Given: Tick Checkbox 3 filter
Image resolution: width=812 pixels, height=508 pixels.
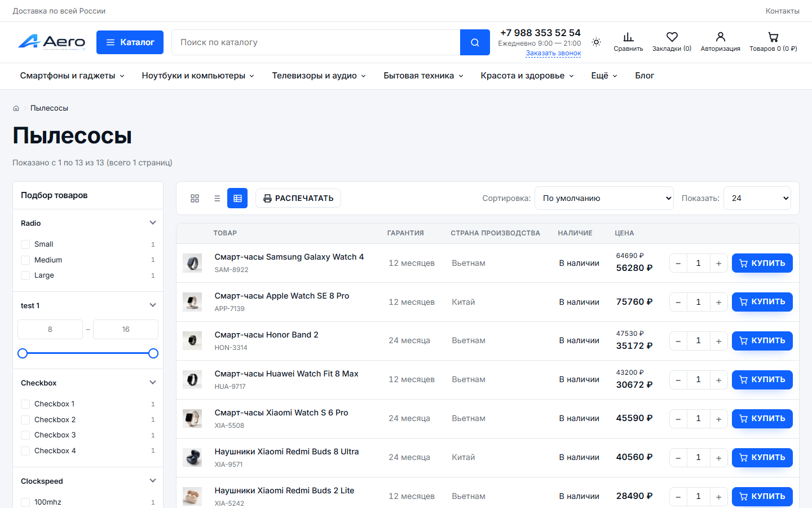Looking at the screenshot, I should point(25,435).
